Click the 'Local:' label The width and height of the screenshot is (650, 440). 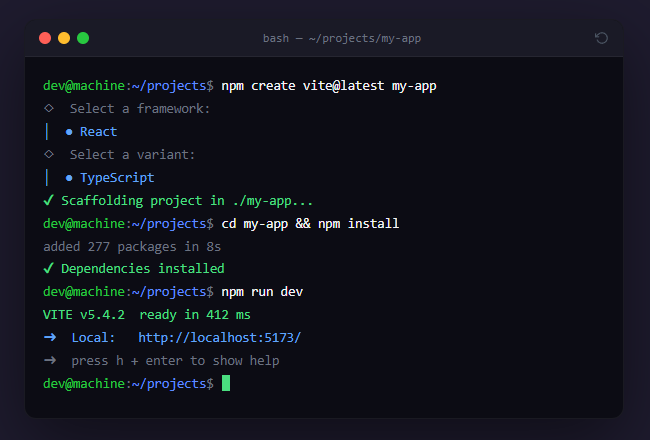93,338
